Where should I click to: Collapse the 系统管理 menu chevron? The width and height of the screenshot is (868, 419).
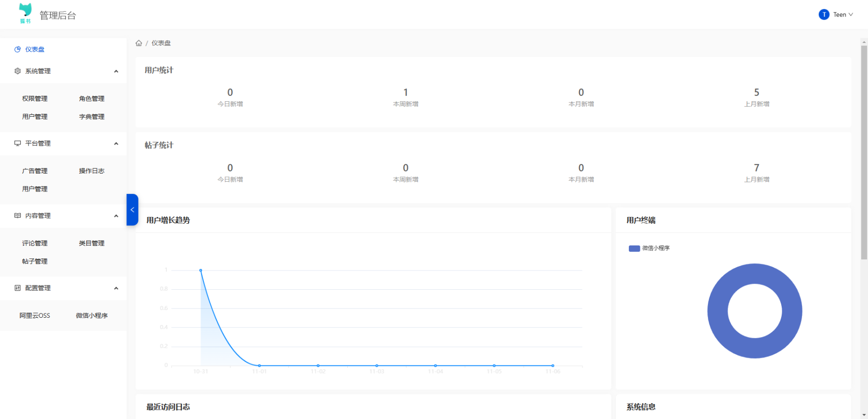pos(116,71)
